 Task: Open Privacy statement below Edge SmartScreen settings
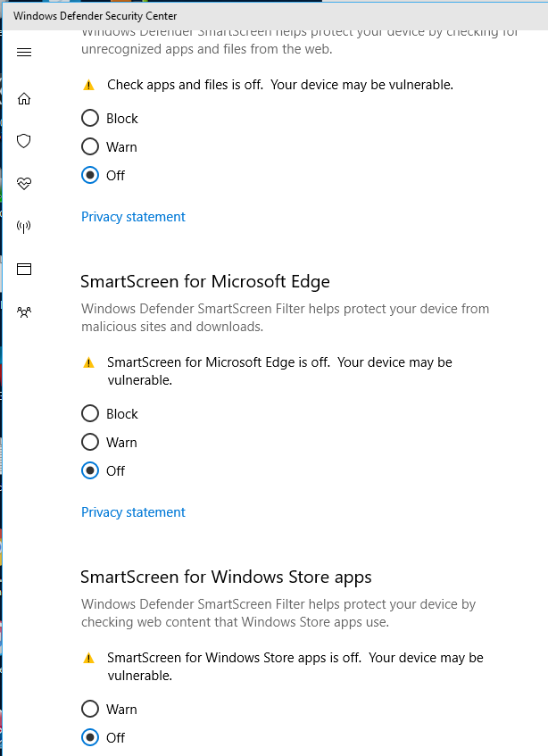133,511
